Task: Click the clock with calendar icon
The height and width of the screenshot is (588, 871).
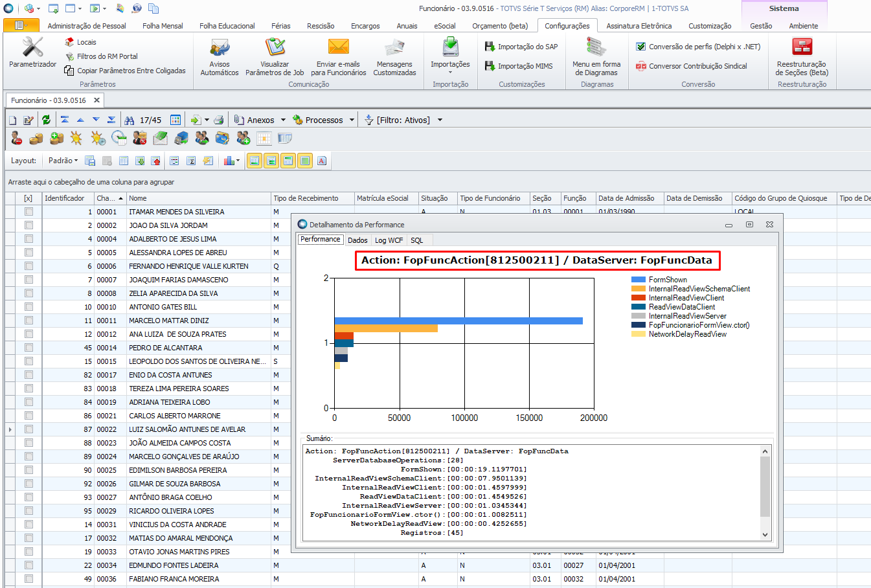Action: (119, 138)
